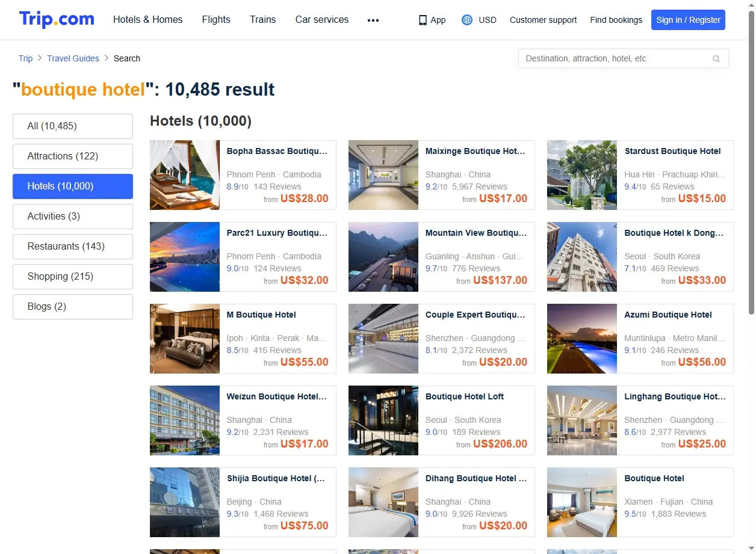Open the Xiamen Boutique Hotel photo
756x554 pixels.
coord(582,502)
